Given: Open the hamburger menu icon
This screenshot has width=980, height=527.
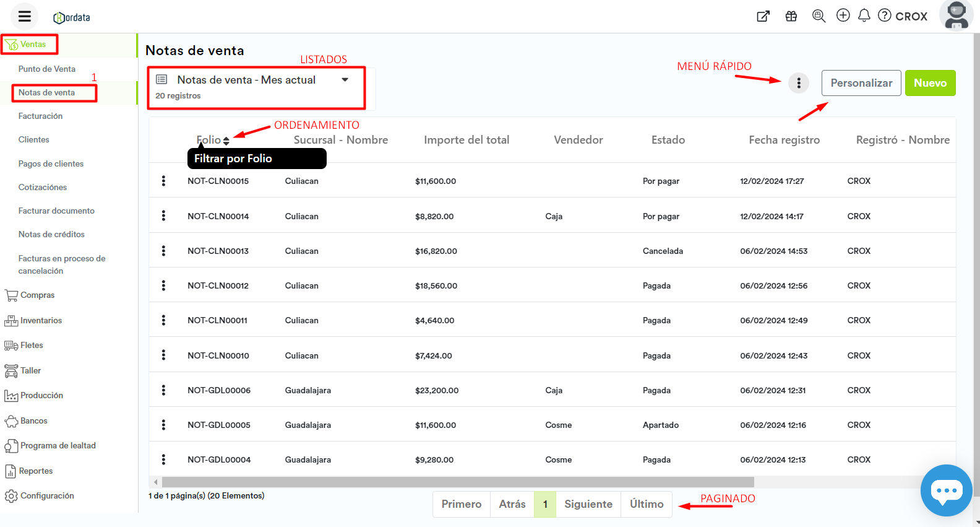Looking at the screenshot, I should point(24,17).
